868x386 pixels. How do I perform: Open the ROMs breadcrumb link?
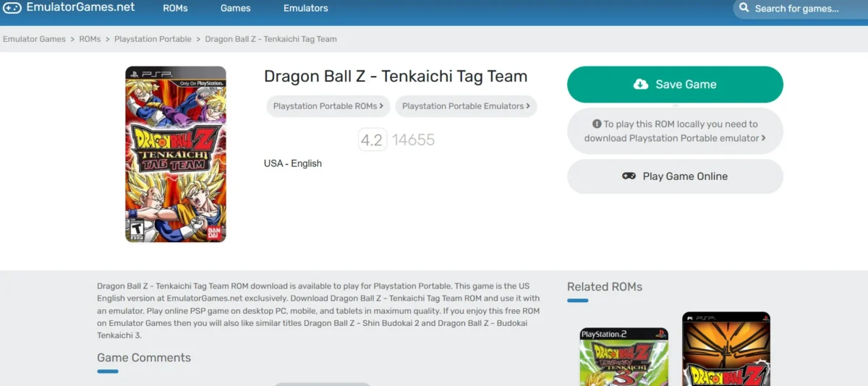pos(90,39)
